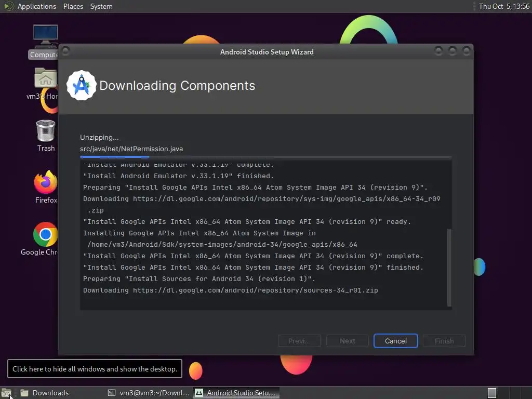The image size is (532, 399).
Task: Switch to the Downloads taskbar window
Action: pyautogui.click(x=45, y=393)
